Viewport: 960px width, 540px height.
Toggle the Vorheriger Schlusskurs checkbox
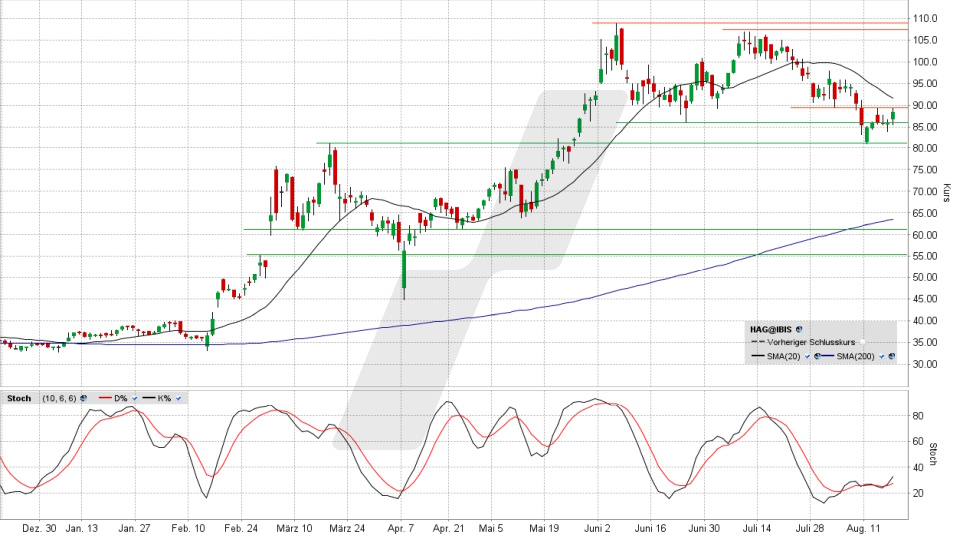click(x=863, y=342)
